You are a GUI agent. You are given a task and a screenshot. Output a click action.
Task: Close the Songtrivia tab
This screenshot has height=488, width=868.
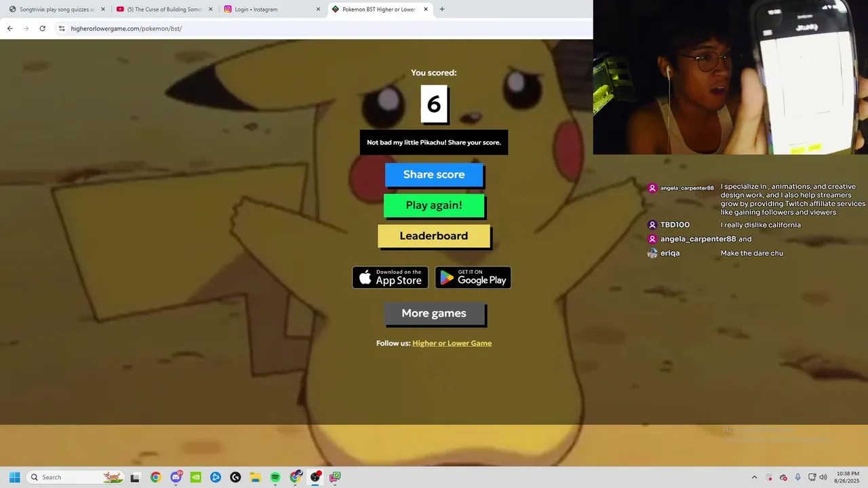click(x=103, y=9)
